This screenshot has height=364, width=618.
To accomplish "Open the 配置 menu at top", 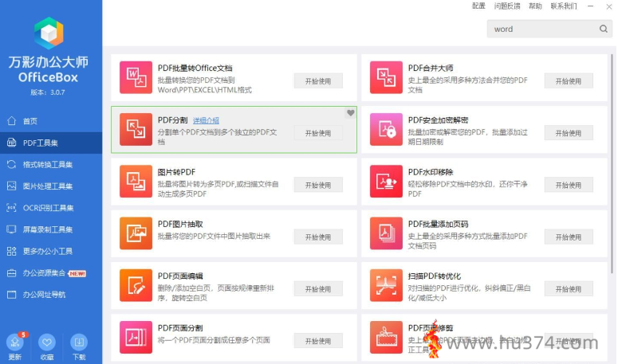I will 478,6.
